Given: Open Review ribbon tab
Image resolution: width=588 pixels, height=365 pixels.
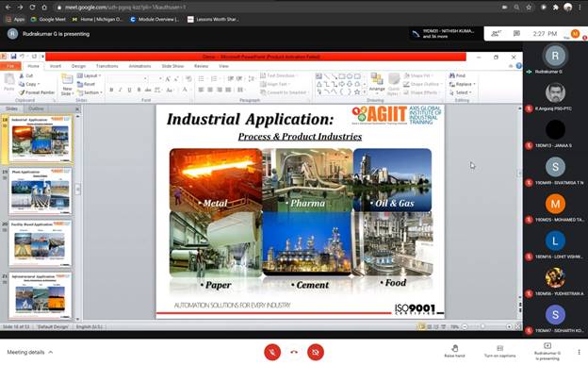Looking at the screenshot, I should click(x=201, y=66).
